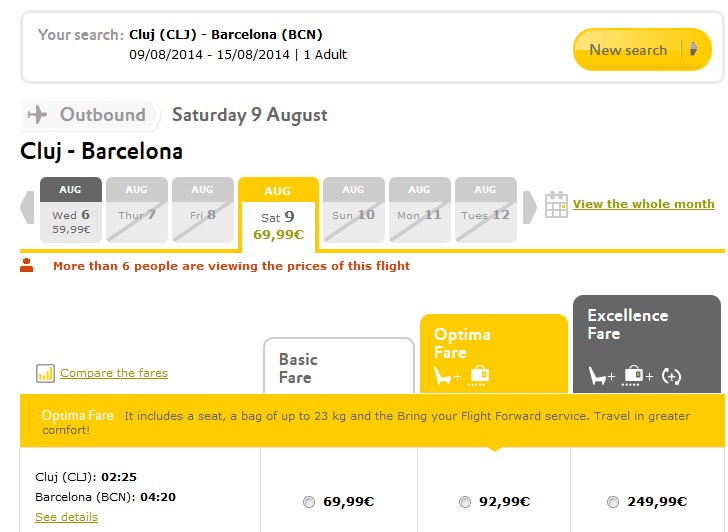
Task: Expand flight info via See details
Action: tap(66, 517)
